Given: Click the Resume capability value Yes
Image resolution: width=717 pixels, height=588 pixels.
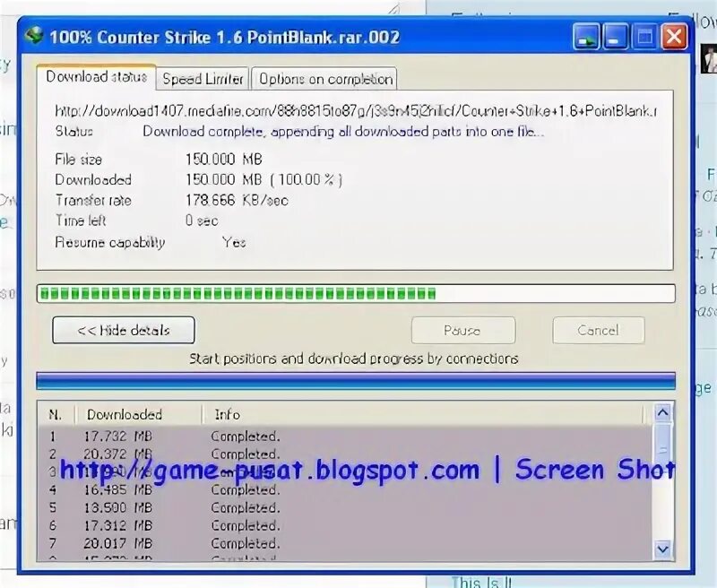Looking at the screenshot, I should [x=234, y=242].
